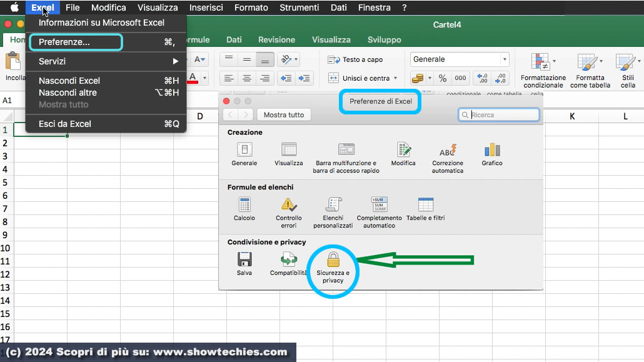The image size is (644, 362).
Task: Toggle bottom vertical alignment button
Action: [x=265, y=59]
